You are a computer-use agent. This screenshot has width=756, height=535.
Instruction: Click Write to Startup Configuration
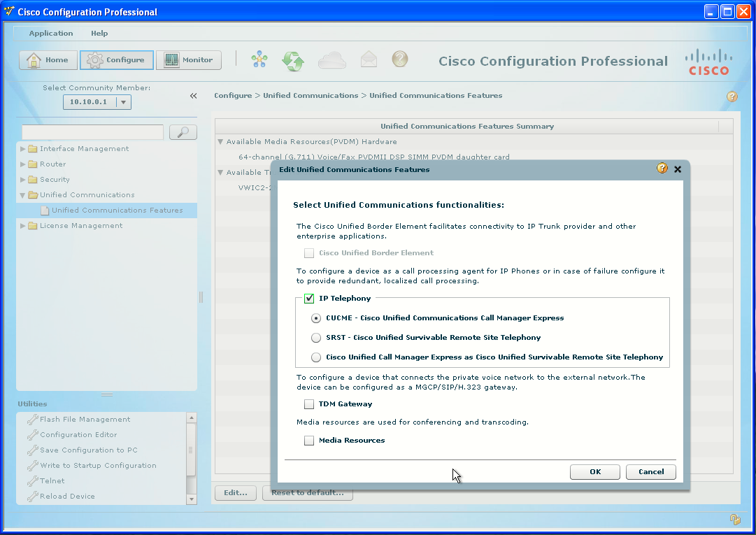[99, 466]
